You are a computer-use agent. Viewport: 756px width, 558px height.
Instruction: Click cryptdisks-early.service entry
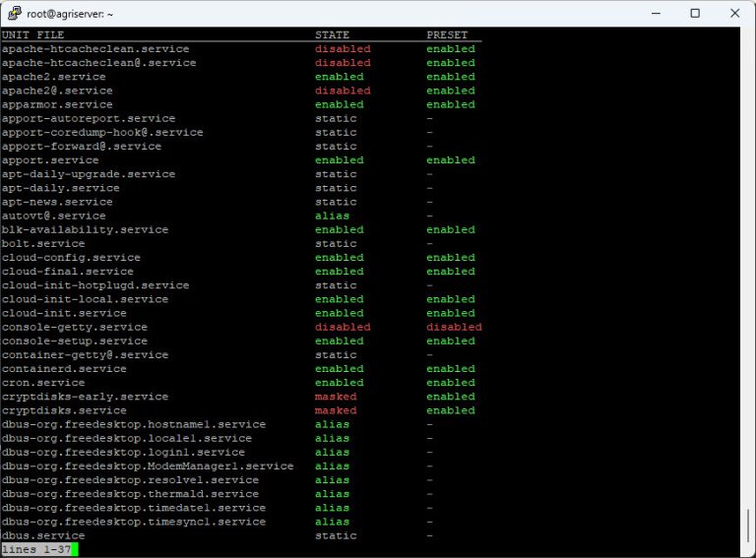pyautogui.click(x=85, y=397)
